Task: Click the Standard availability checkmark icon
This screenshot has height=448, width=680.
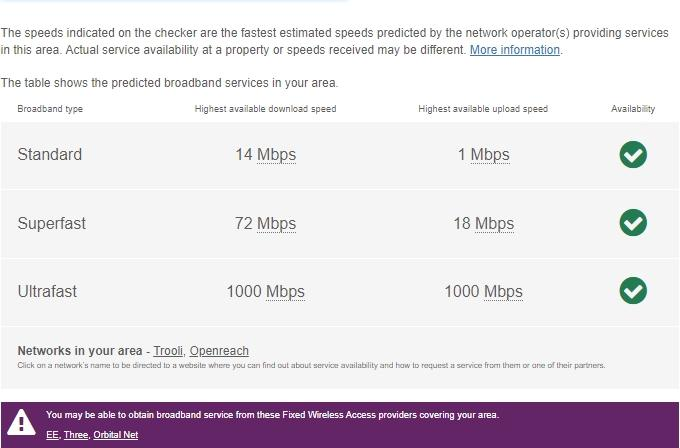Action: [633, 155]
